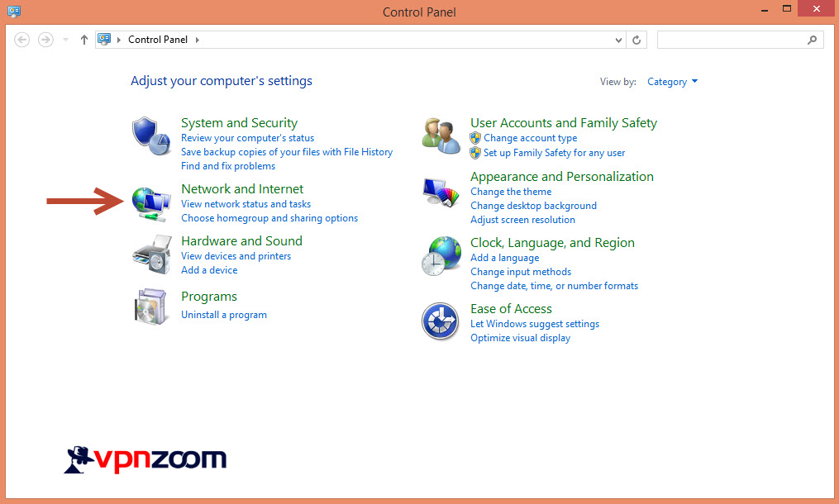
Task: Go back with the Back arrow button
Action: 22,40
